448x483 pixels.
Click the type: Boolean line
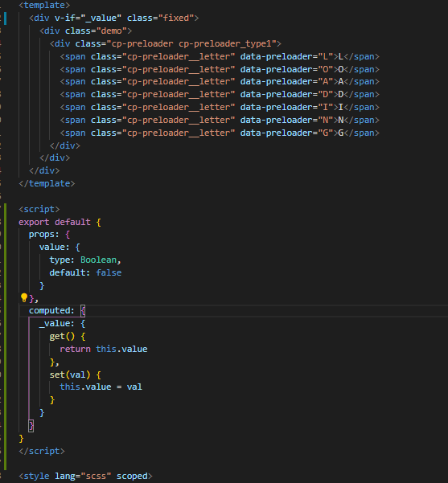click(x=85, y=260)
